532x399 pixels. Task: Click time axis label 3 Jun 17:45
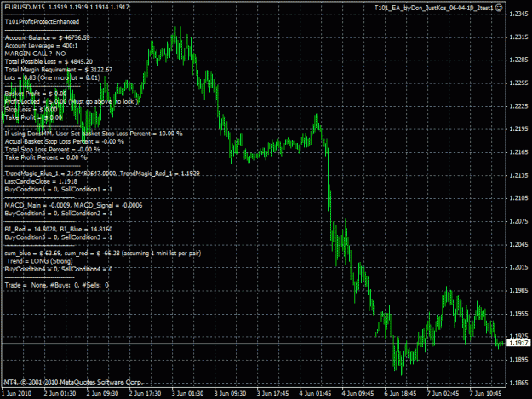click(x=272, y=394)
